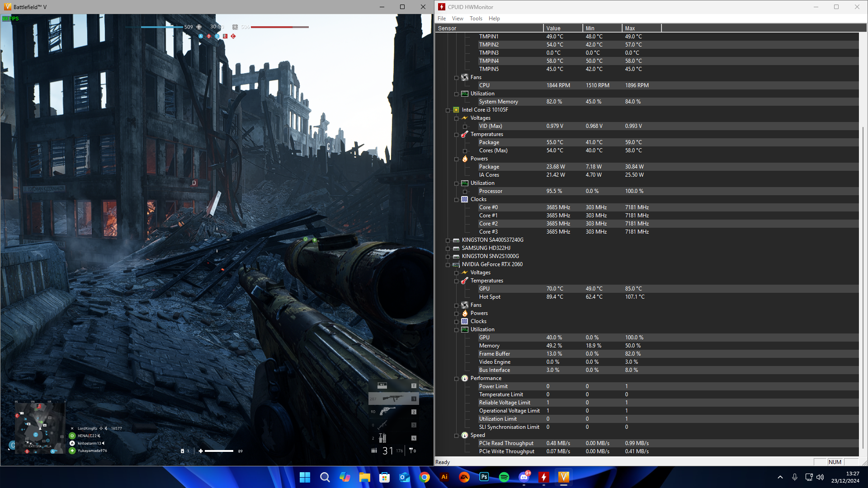
Task: Click the KINGSTON SA400S37240G drive icon
Action: tap(456, 240)
